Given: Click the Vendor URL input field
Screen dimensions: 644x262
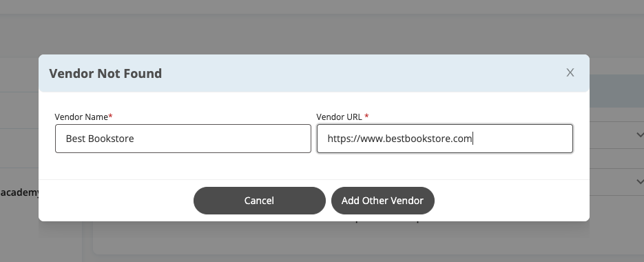Looking at the screenshot, I should point(445,139).
